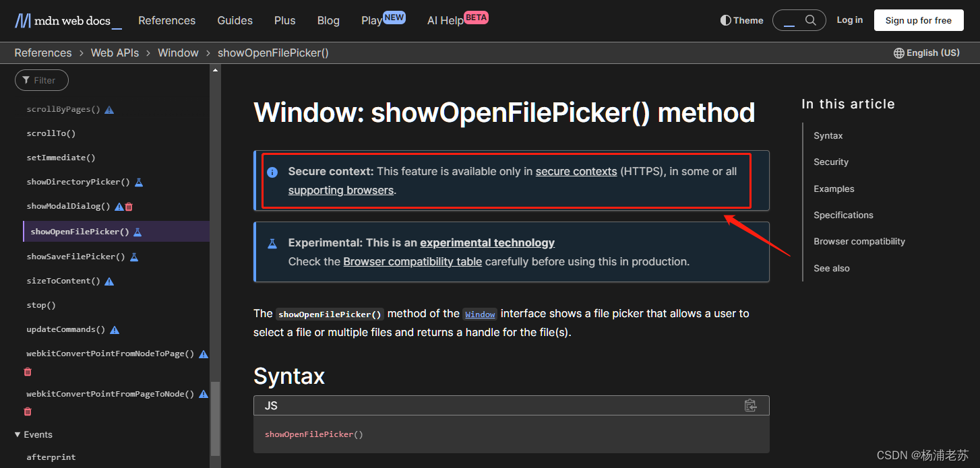Click References in breadcrumb

point(43,53)
